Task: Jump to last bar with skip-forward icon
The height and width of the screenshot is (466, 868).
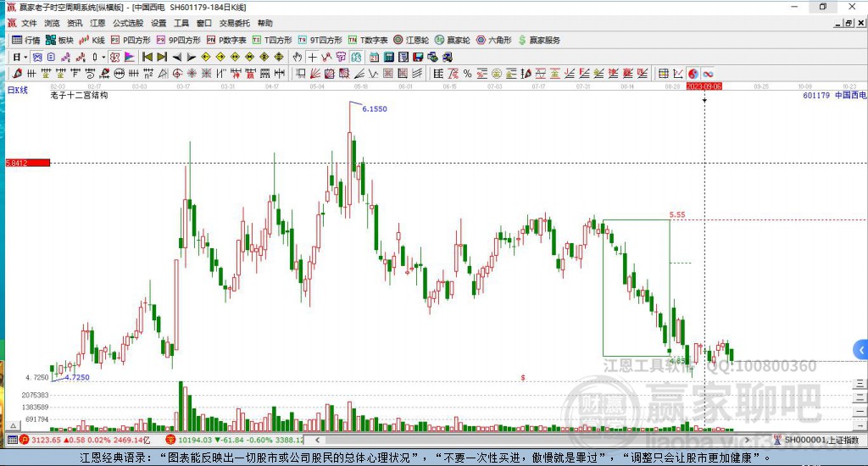Action: tap(162, 57)
